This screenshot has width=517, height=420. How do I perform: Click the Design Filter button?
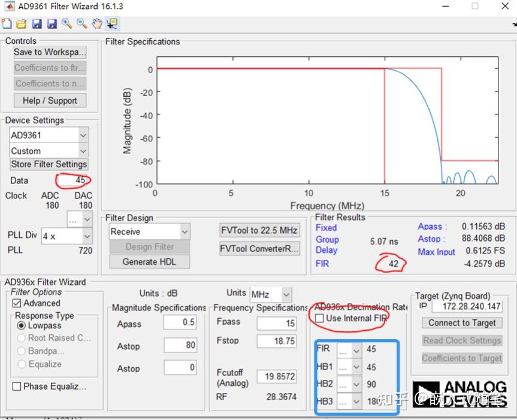click(149, 247)
